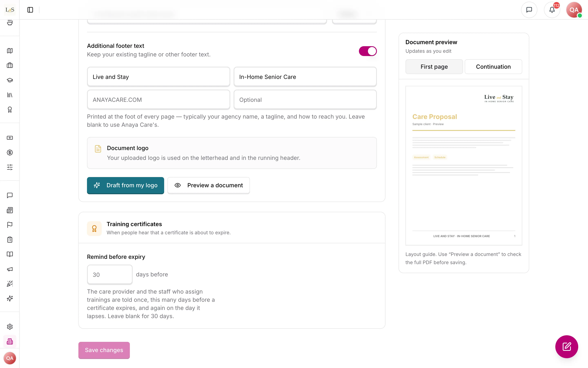Open the newspaper icon in sidebar

click(10, 210)
